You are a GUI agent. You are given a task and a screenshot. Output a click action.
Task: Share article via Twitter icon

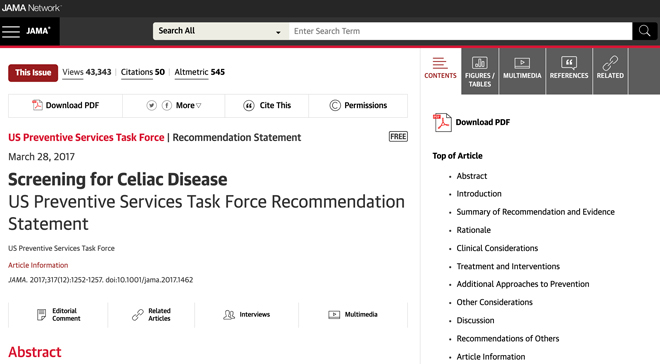(x=152, y=105)
